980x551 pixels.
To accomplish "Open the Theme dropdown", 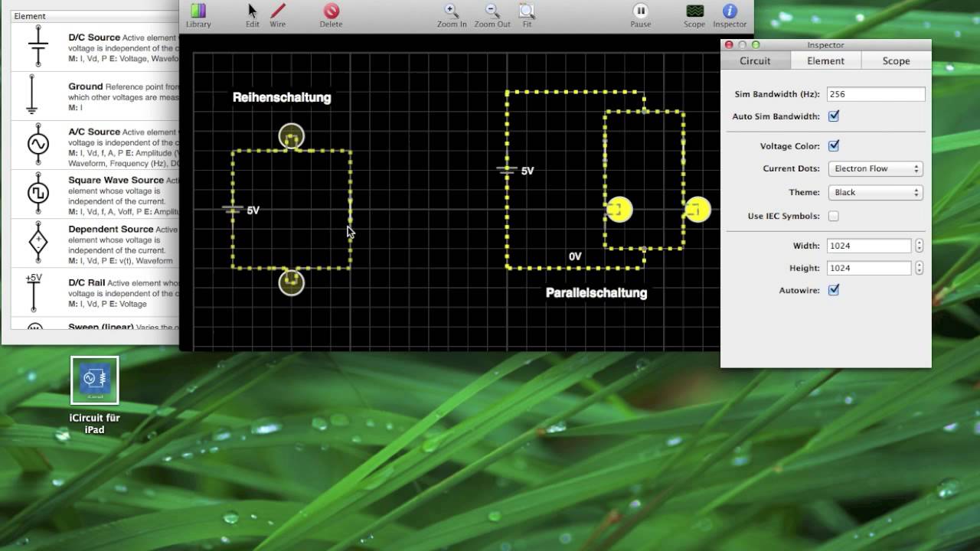I will (875, 192).
